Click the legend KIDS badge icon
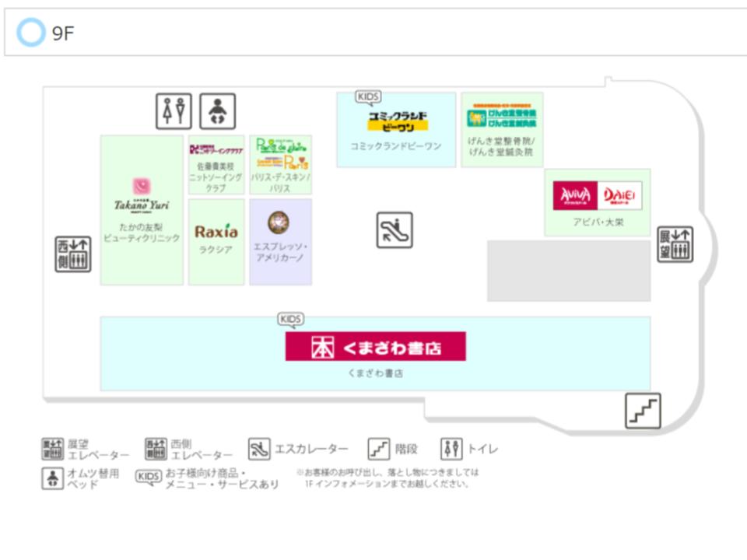Viewport: 747px width, 560px height. (x=149, y=477)
